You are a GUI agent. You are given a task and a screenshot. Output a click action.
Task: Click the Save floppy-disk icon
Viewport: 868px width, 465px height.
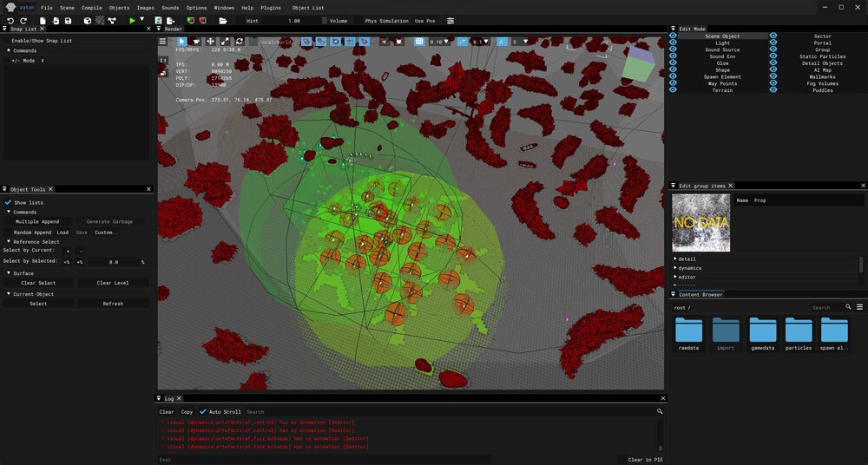pos(68,21)
